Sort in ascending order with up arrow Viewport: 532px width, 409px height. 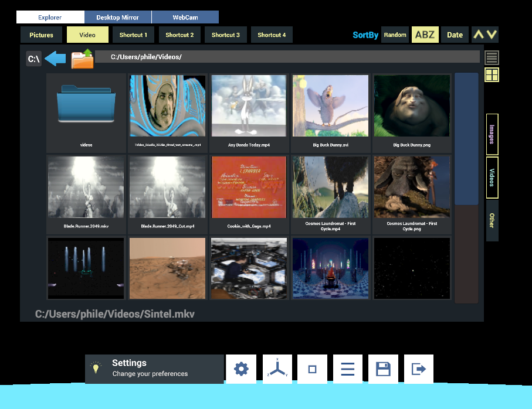pos(479,35)
